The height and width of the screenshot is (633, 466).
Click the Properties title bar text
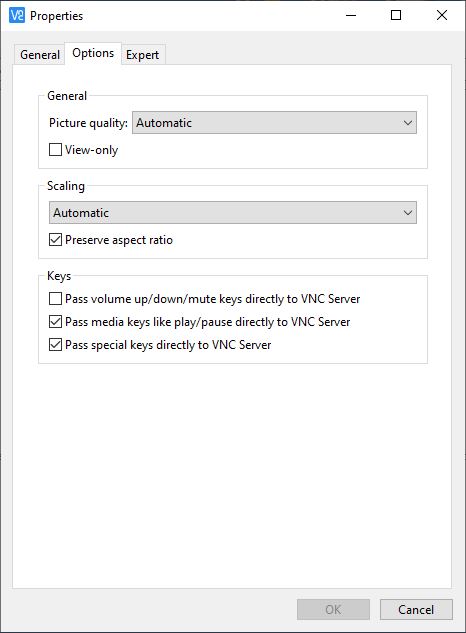click(x=57, y=16)
